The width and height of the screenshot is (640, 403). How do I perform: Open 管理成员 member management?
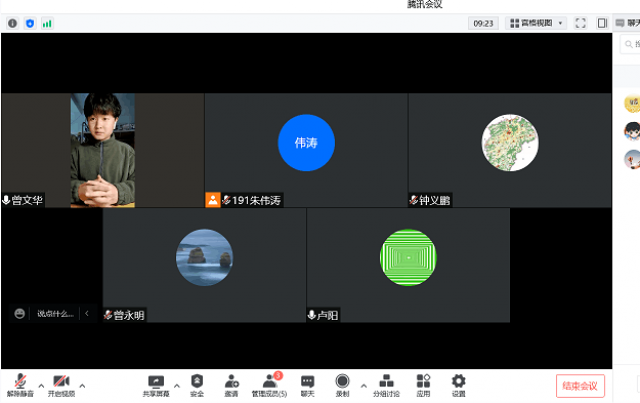268,385
